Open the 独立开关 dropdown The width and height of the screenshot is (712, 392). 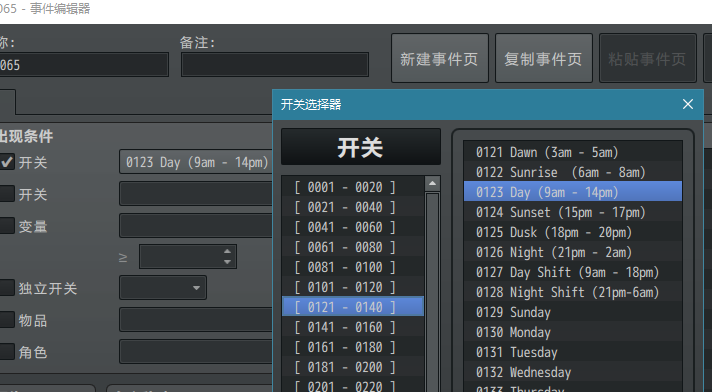coord(163,288)
